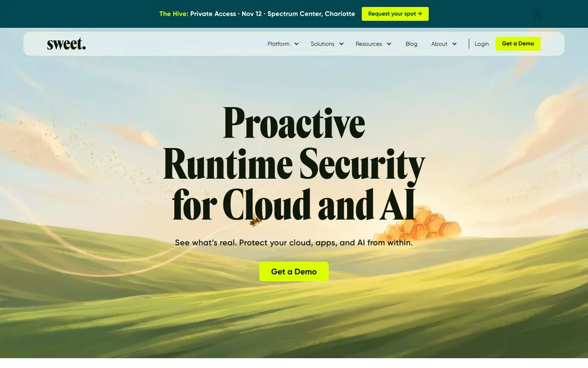This screenshot has width=588, height=368.
Task: Expand the About chevron arrow
Action: pyautogui.click(x=455, y=44)
